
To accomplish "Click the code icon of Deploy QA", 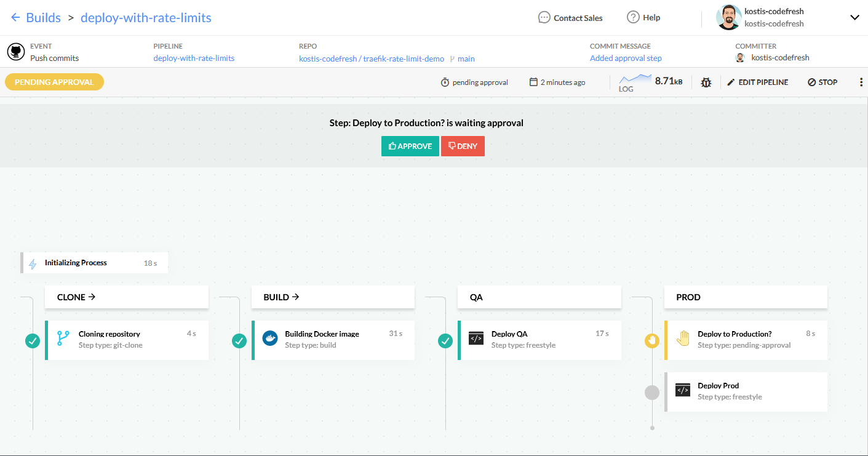I will pyautogui.click(x=476, y=338).
